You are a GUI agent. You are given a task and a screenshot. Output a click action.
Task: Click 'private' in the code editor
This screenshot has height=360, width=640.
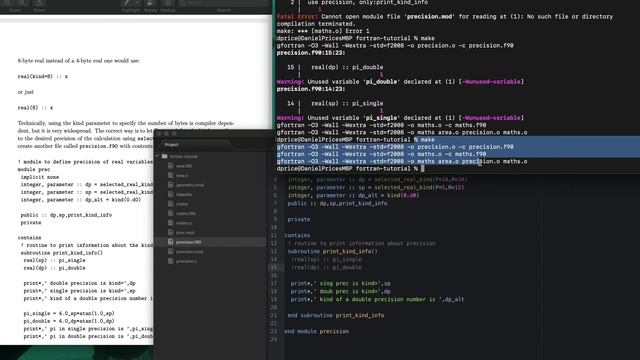(x=298, y=219)
